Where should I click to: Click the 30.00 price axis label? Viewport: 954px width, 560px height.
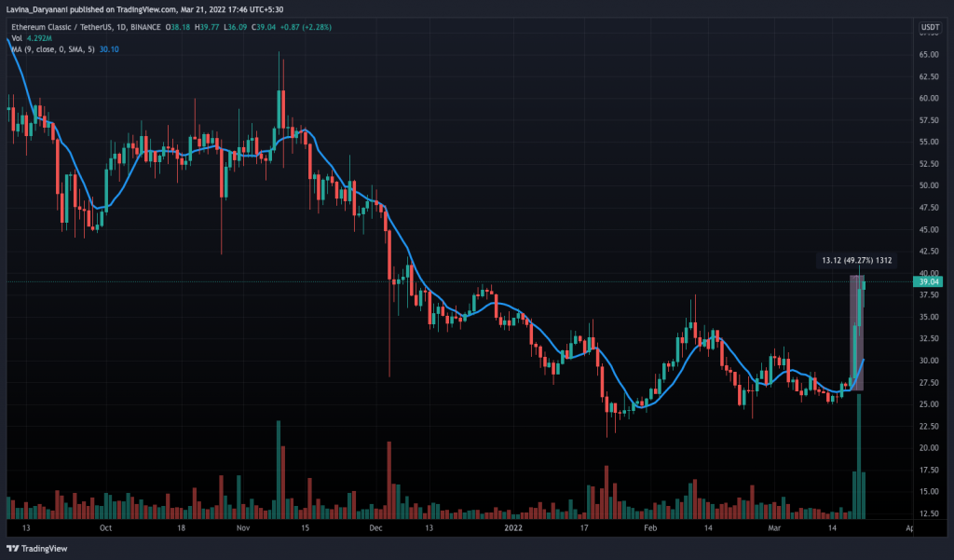click(x=929, y=361)
